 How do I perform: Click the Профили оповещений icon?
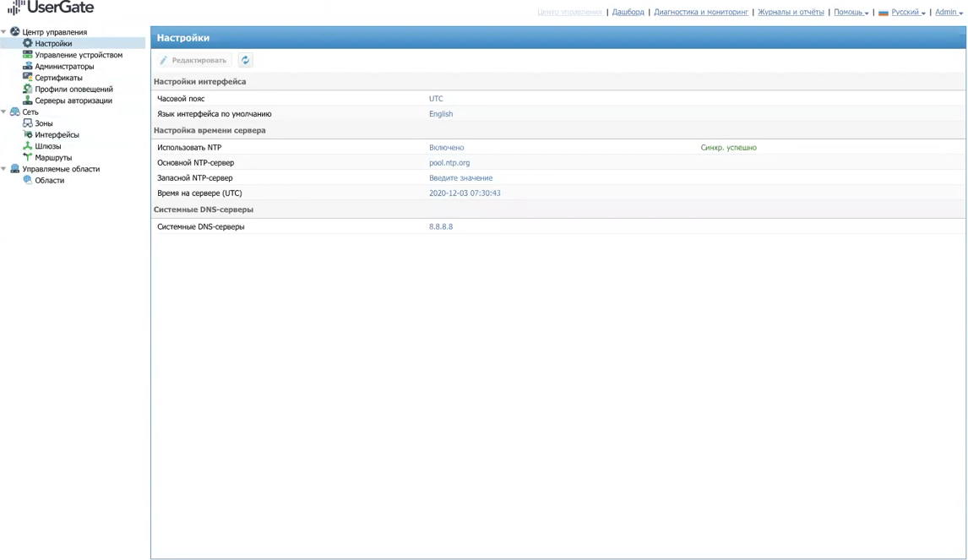point(27,89)
